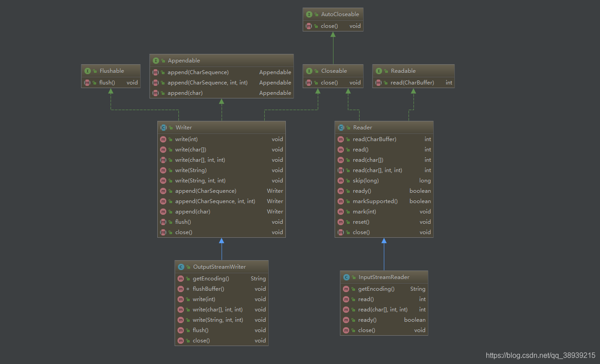Select the InputStreamReader class title
This screenshot has height=364, width=600.
(x=384, y=277)
